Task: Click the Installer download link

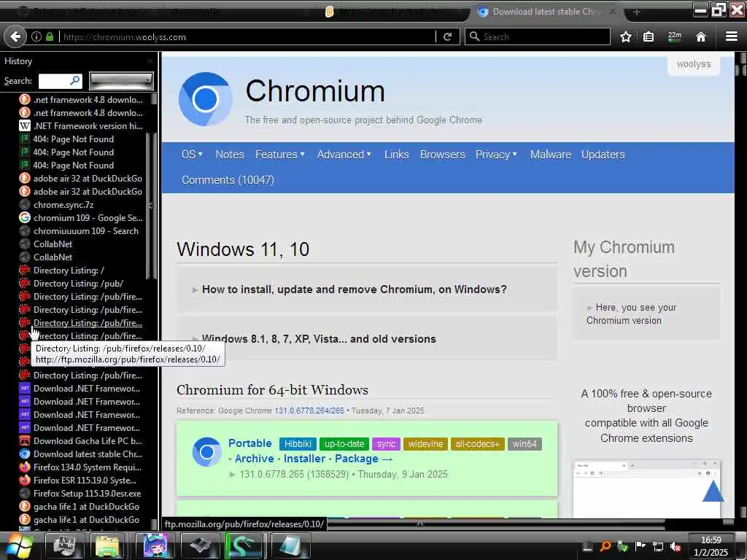Action: pos(305,459)
